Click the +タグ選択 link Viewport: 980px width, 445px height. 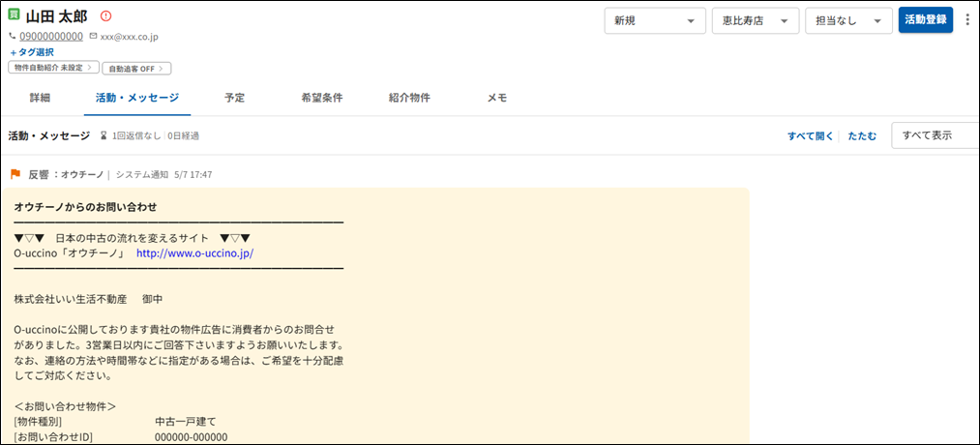point(32,52)
